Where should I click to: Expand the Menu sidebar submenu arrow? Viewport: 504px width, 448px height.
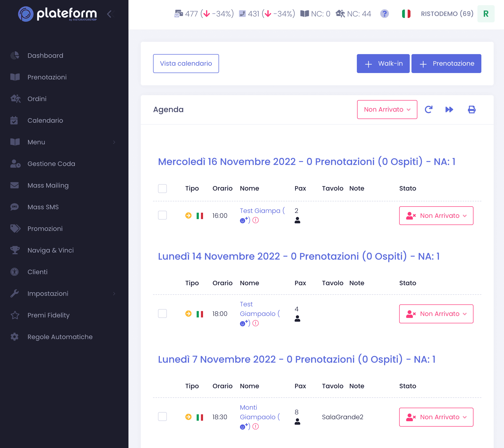(x=114, y=142)
